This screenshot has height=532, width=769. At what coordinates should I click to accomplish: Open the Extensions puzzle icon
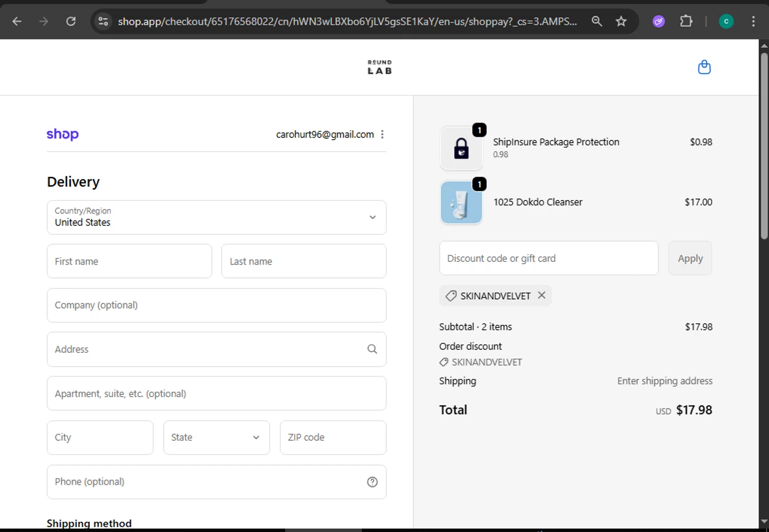pos(686,21)
